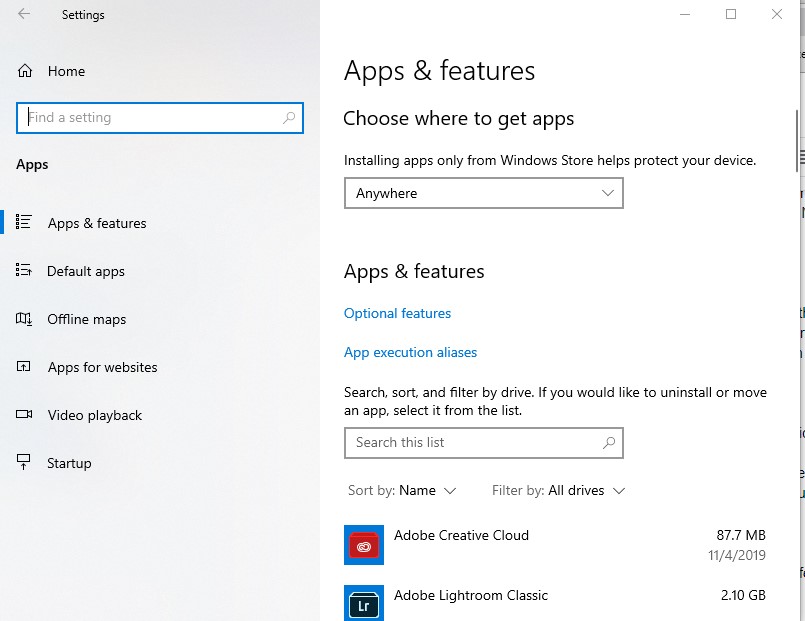The image size is (805, 621).
Task: Click the 87.7 MB size value
Action: pos(741,535)
